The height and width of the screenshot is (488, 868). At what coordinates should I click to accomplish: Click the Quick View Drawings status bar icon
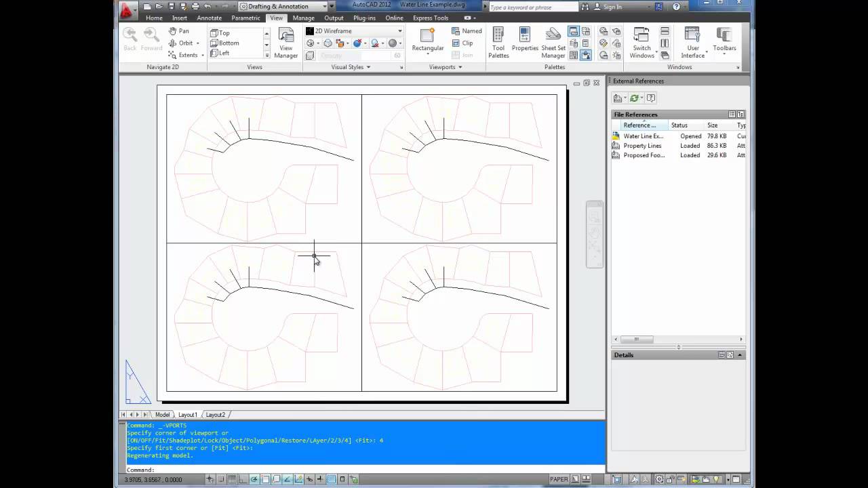586,479
